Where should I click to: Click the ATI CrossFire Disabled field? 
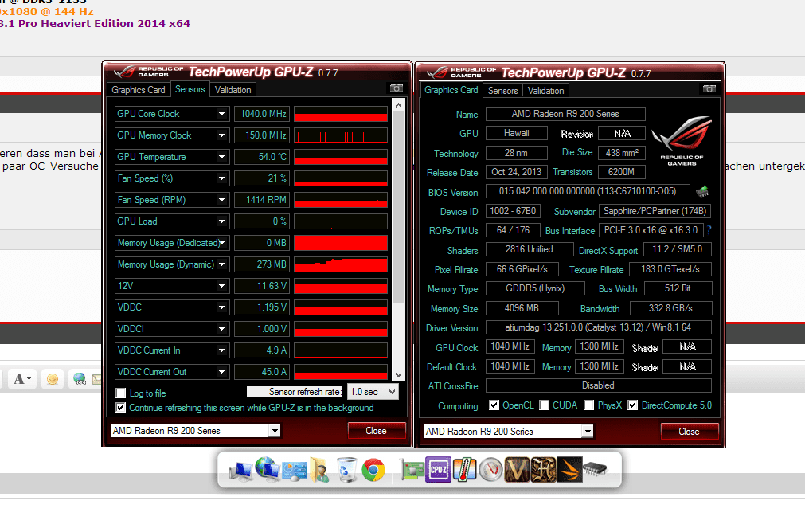598,385
